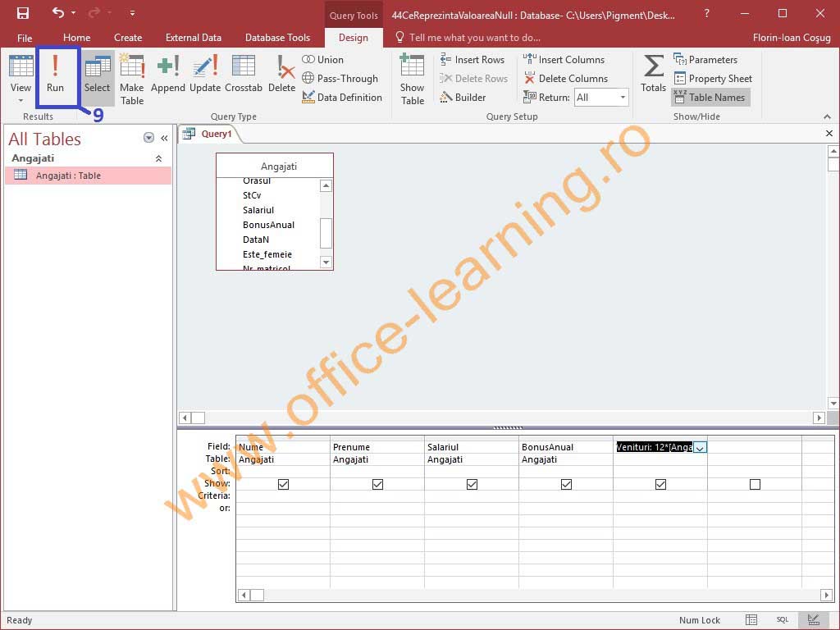Viewport: 840px width, 630px height.
Task: Click the Prenume field cell
Action: pyautogui.click(x=377, y=447)
